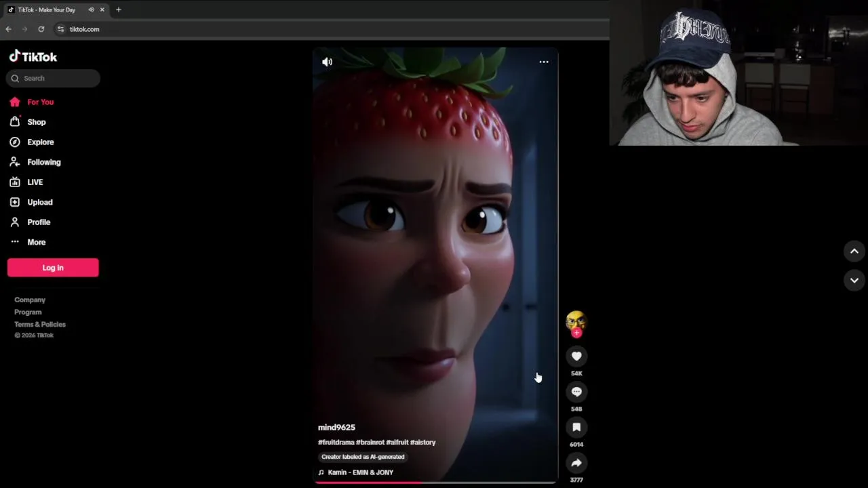868x488 pixels.
Task: Open a new browser tab
Action: tap(119, 9)
